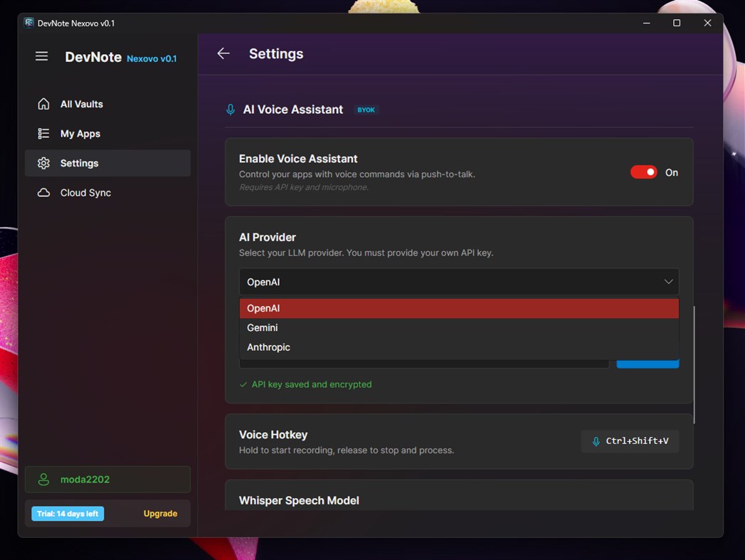Viewport: 745px width, 560px height.
Task: Click the BYOK badge
Action: pos(366,110)
